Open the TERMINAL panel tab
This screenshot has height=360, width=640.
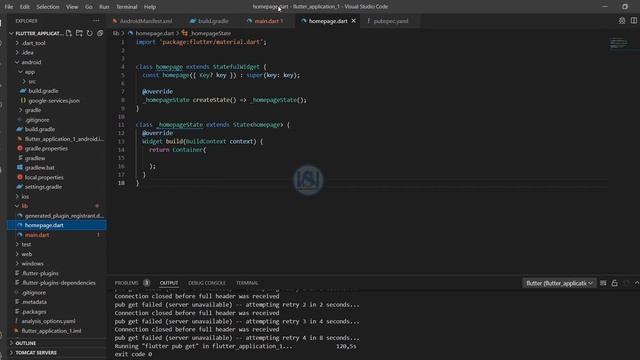pyautogui.click(x=247, y=283)
